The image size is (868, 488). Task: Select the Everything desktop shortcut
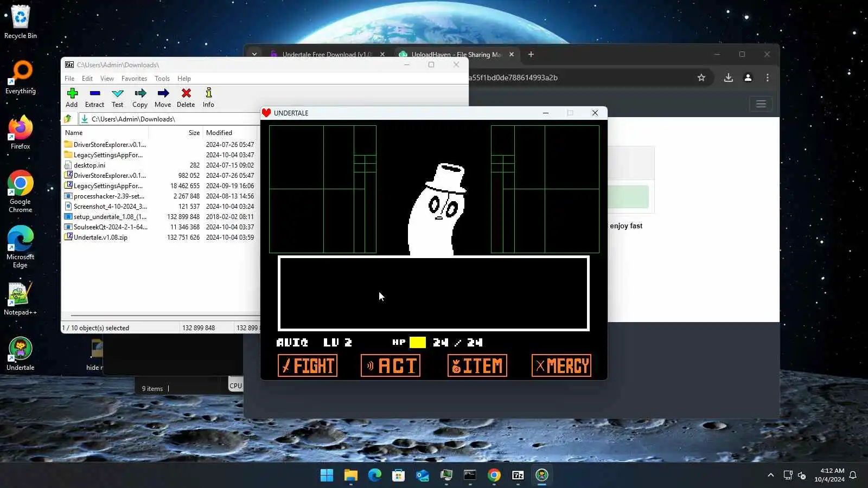click(21, 78)
